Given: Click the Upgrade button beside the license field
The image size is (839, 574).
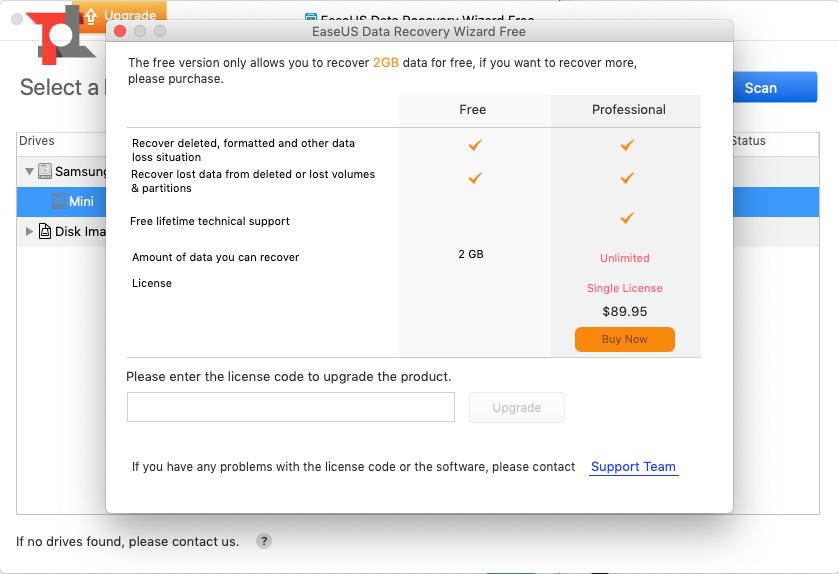Looking at the screenshot, I should (516, 407).
